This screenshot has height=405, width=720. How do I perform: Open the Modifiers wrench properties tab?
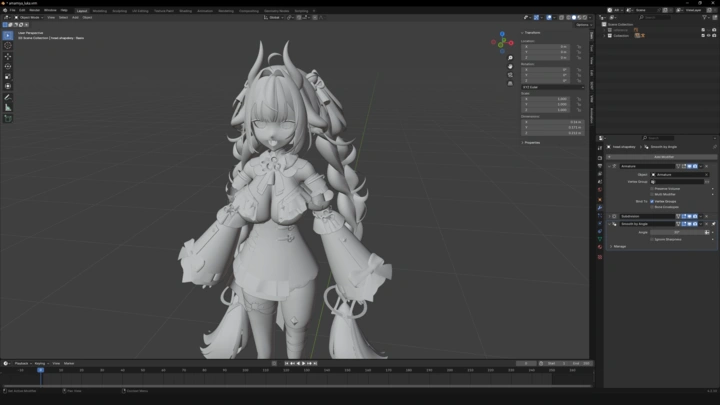tap(600, 208)
